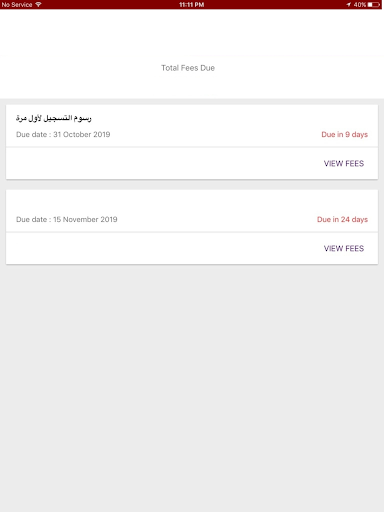Tap the blank space left of the November VIEW FEES

(165, 248)
